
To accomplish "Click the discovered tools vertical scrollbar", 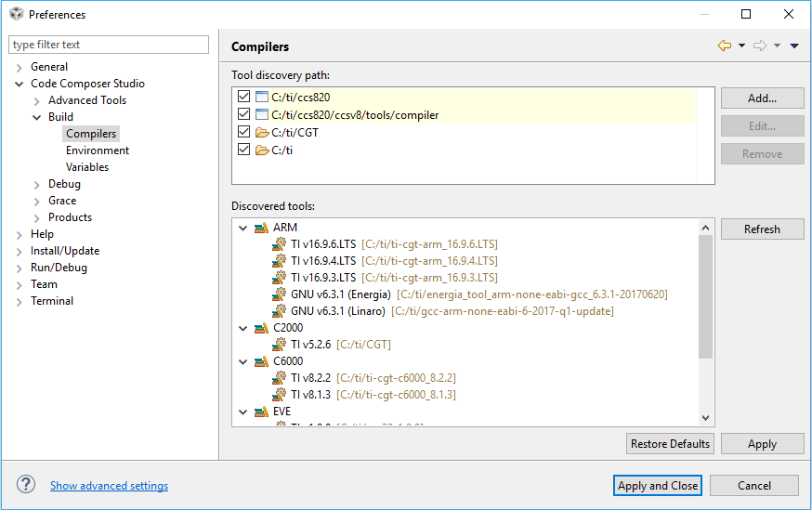I will pyautogui.click(x=705, y=297).
